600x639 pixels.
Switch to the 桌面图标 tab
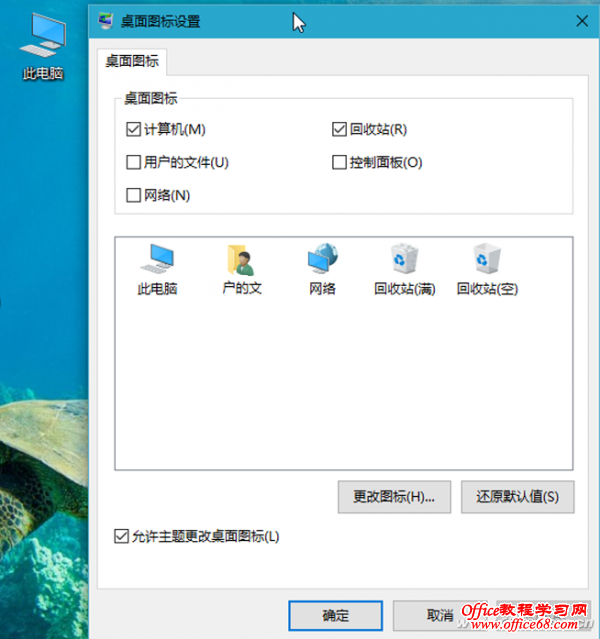(132, 62)
